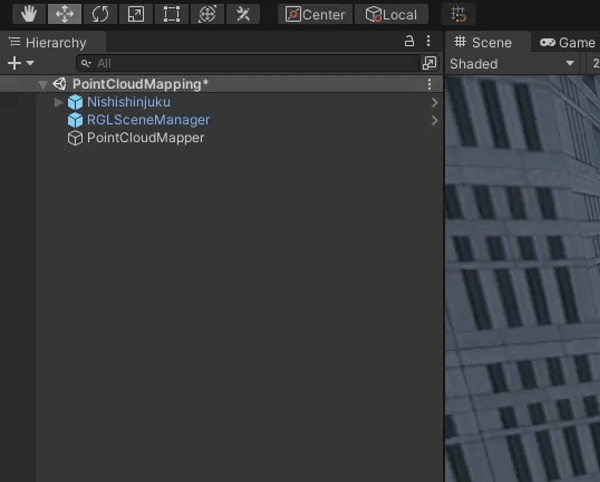Select the Rotate tool
The image size is (600, 482).
99,14
